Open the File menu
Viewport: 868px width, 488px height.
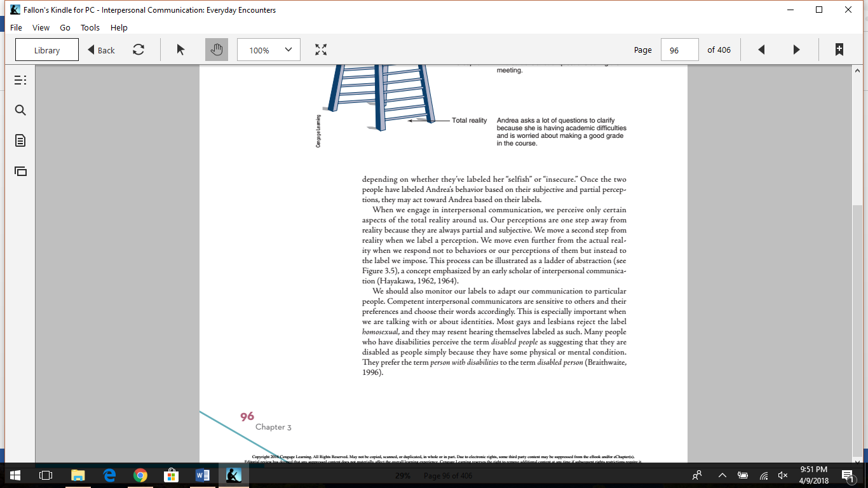(15, 27)
